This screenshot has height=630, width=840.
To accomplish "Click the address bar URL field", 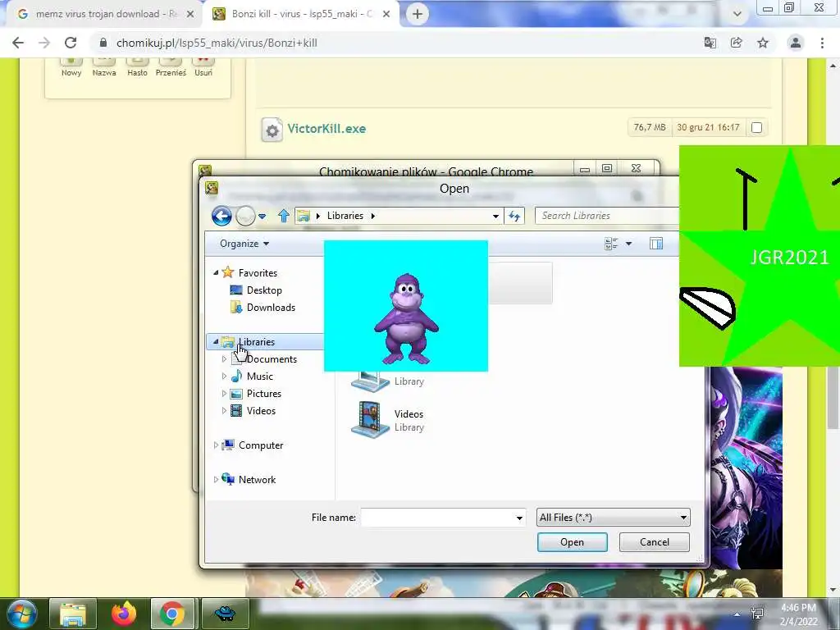I will [x=396, y=43].
